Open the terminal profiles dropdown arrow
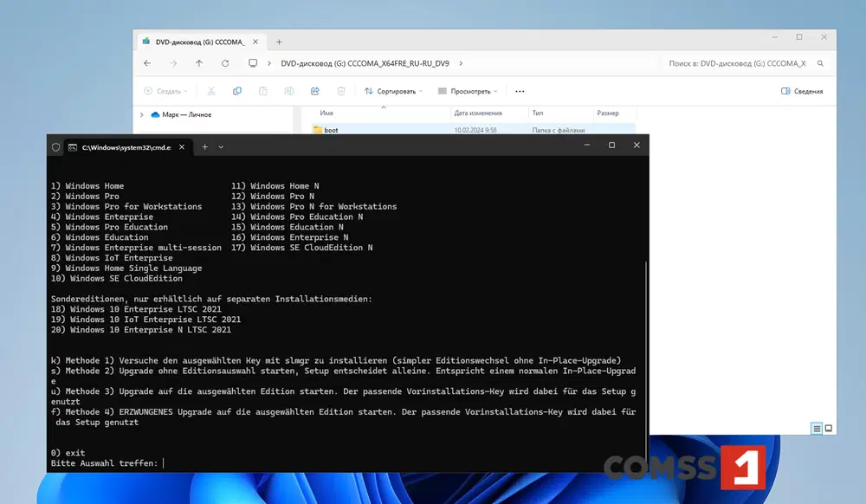The height and width of the screenshot is (504, 866). coord(221,147)
